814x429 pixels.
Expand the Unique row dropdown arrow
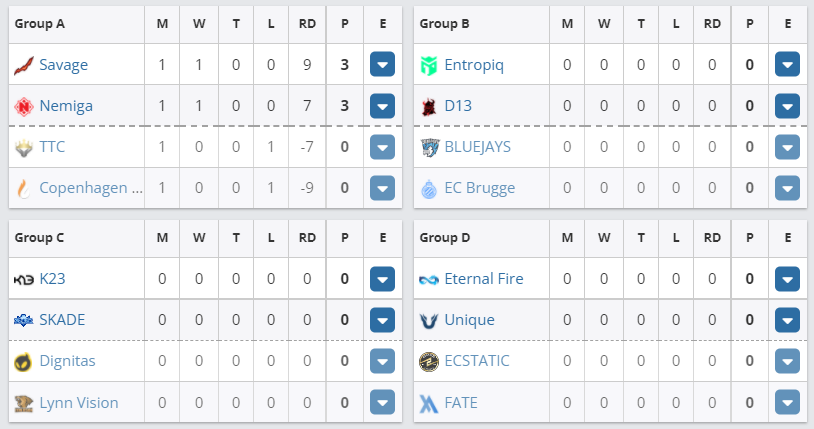[787, 320]
